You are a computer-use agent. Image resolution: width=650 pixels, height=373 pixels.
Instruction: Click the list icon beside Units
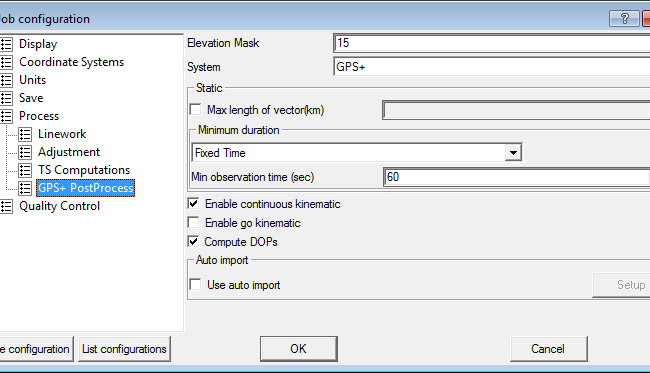[x=6, y=80]
